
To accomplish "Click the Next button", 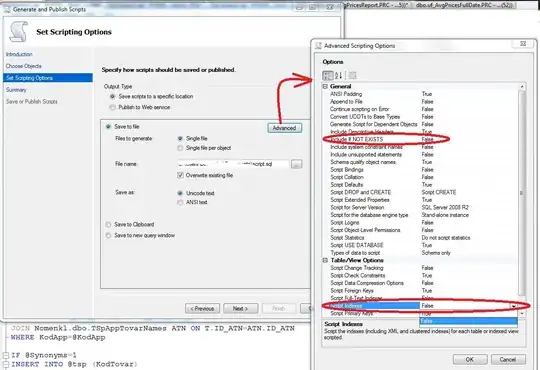I will (x=240, y=309).
